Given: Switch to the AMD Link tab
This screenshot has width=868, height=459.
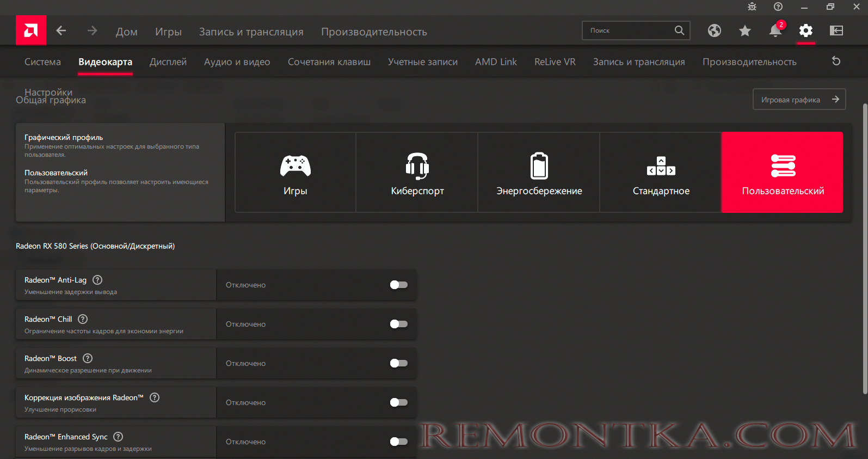Looking at the screenshot, I should 496,62.
